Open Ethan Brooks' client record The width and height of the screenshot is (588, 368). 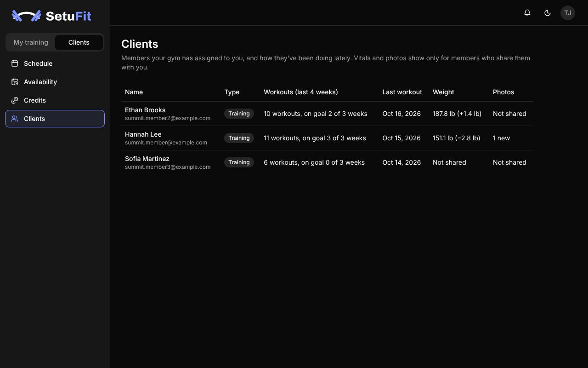145,110
